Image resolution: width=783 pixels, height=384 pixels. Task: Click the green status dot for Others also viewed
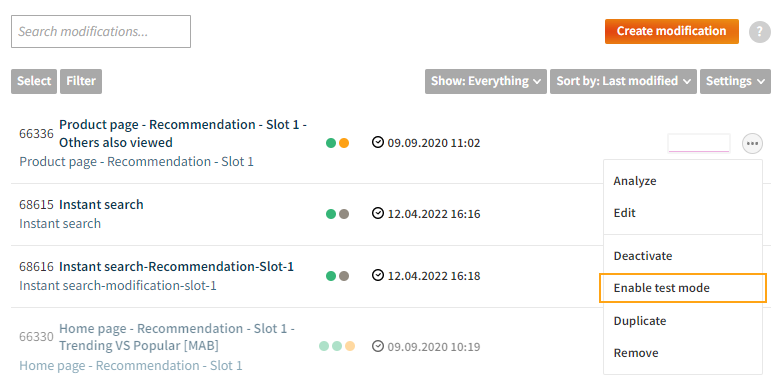331,143
